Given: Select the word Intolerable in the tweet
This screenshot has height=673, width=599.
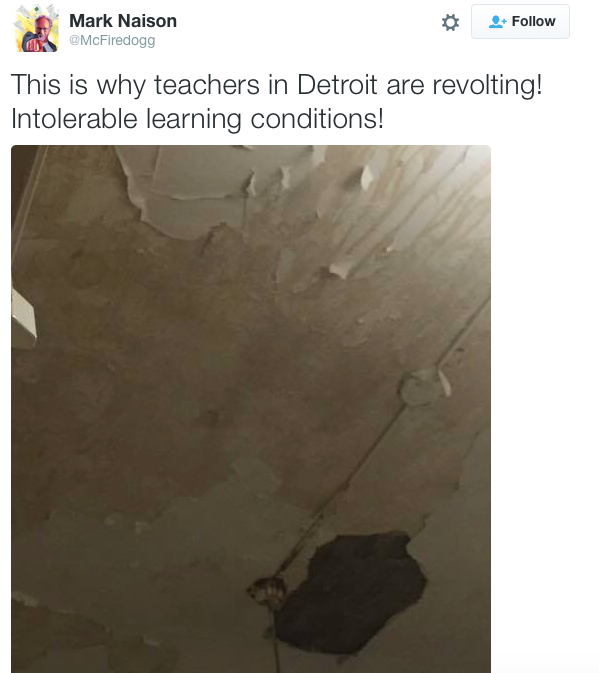Looking at the screenshot, I should click(74, 119).
